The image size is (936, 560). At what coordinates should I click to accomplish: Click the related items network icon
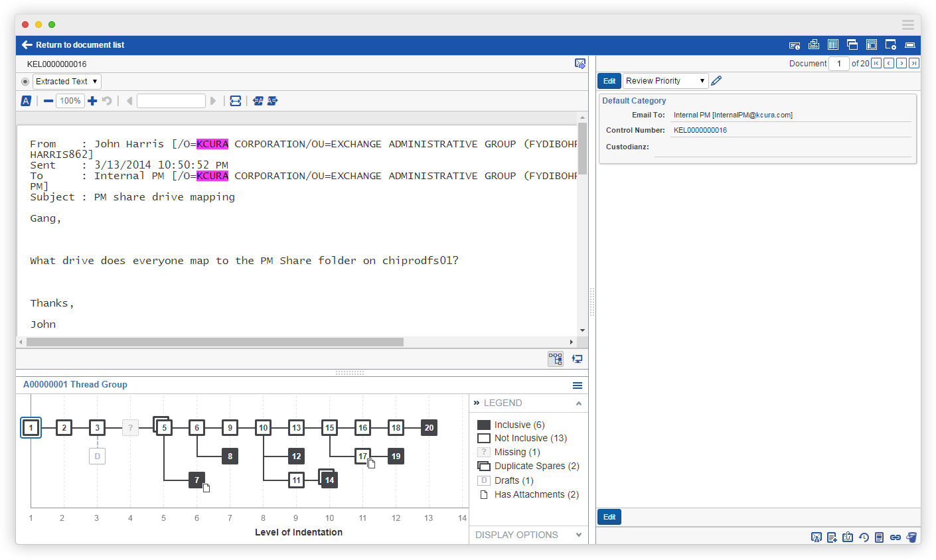point(817,537)
